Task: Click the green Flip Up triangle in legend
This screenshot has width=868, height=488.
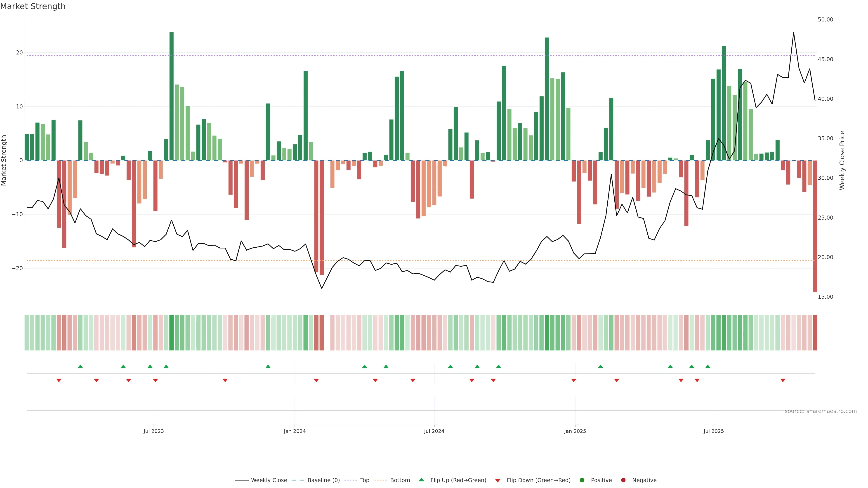Action: [x=421, y=480]
